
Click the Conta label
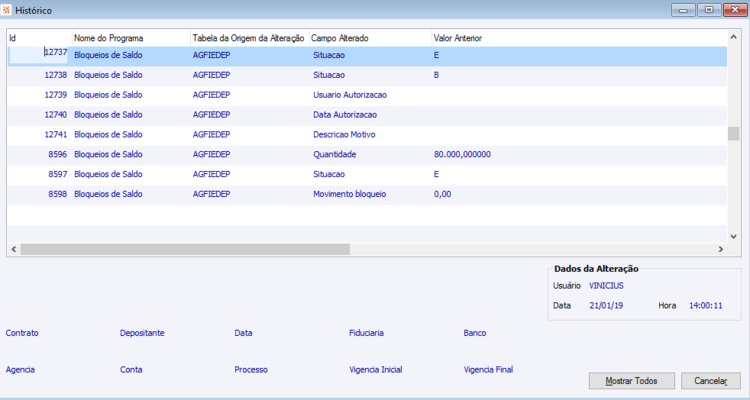[131, 369]
